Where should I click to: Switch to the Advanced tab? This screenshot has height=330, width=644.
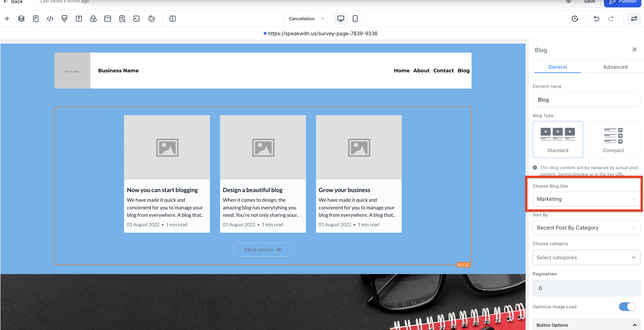(x=615, y=67)
